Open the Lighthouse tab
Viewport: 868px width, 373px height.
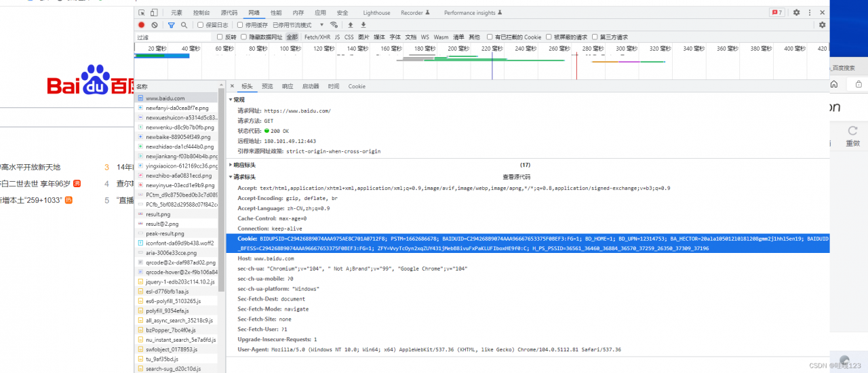click(x=376, y=13)
